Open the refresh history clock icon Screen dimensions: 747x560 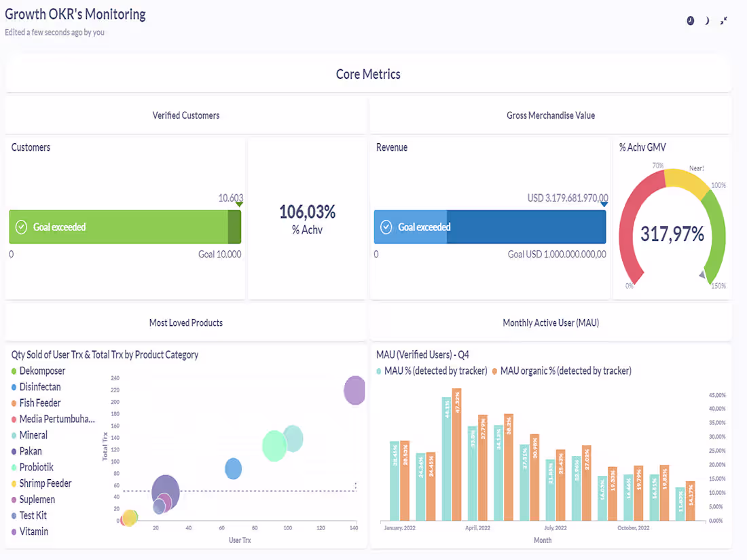click(x=690, y=20)
